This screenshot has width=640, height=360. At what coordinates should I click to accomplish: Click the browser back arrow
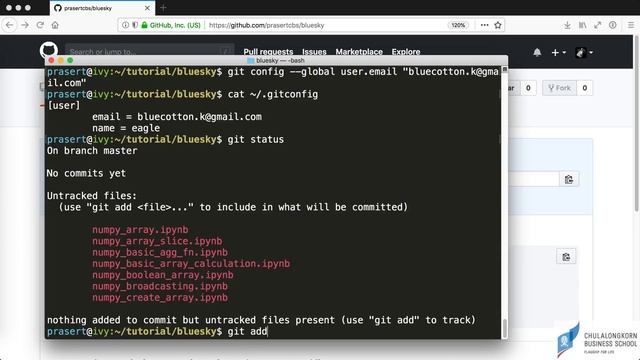pos(9,25)
